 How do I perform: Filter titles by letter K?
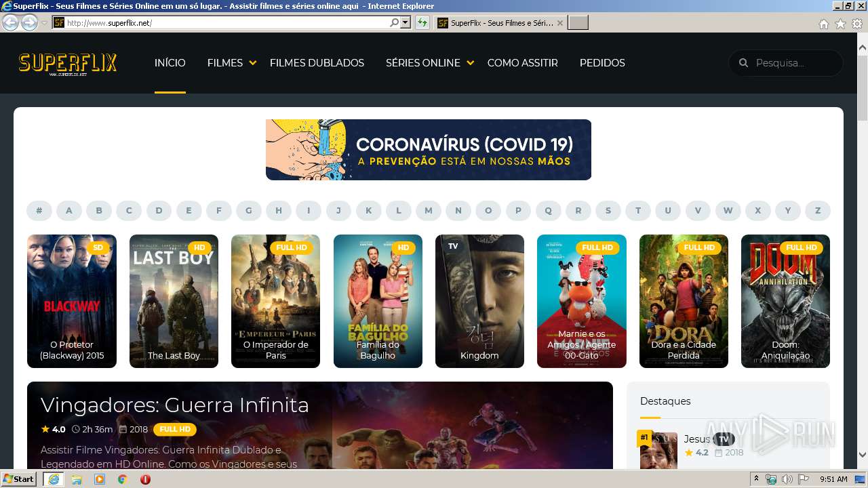tap(368, 210)
